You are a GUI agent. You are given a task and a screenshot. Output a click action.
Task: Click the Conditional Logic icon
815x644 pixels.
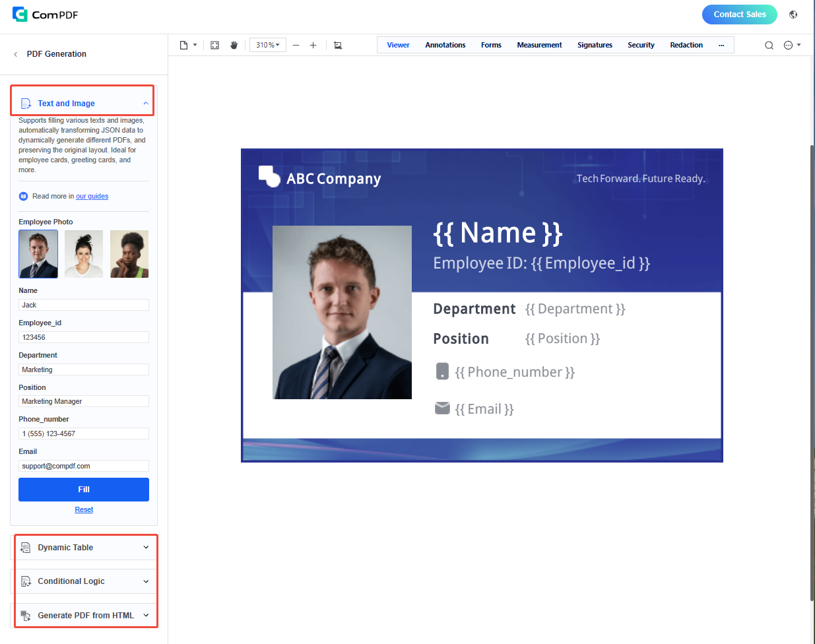(x=26, y=581)
